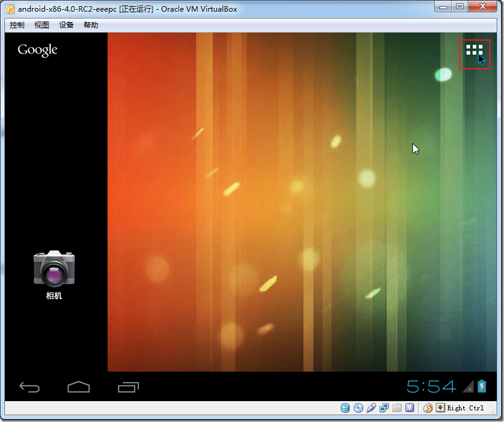Click the shared folders status icon
The width and height of the screenshot is (504, 422).
coord(396,408)
